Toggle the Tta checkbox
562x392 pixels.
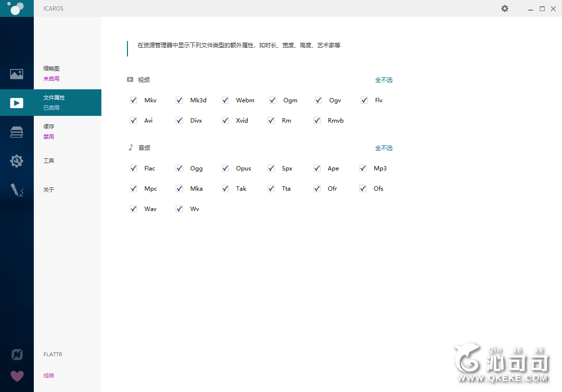coord(271,188)
